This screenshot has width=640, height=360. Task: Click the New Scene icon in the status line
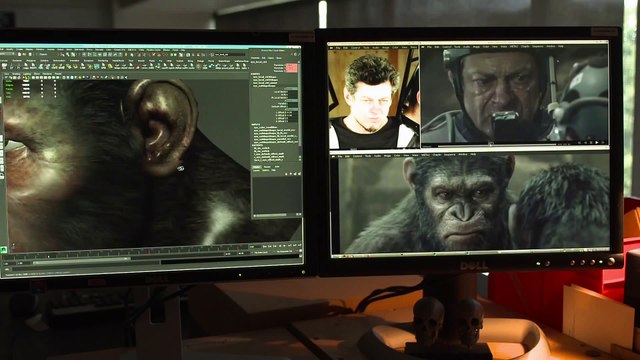[20, 54]
